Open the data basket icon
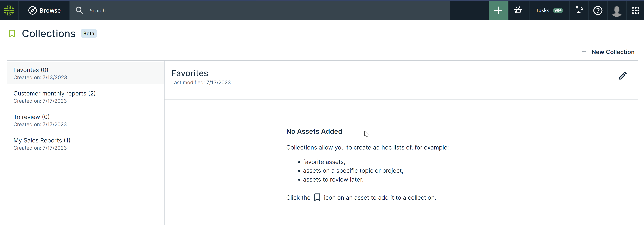The height and width of the screenshot is (225, 644). tap(518, 11)
